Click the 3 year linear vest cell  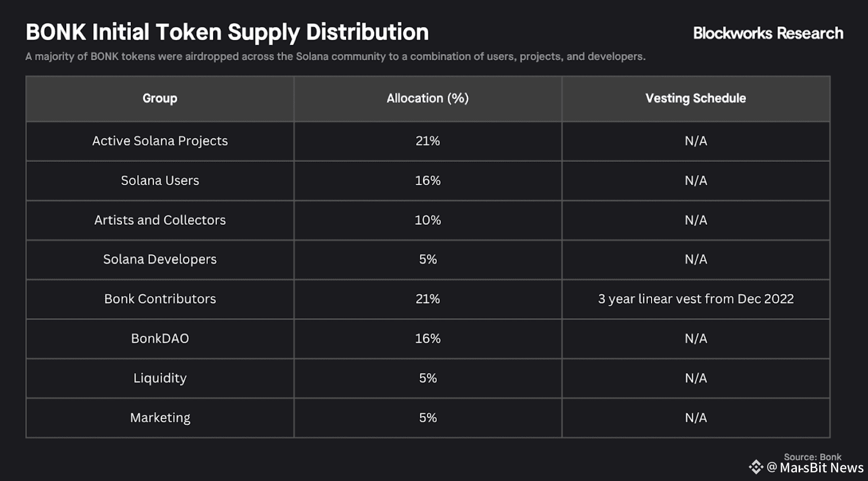tap(695, 299)
